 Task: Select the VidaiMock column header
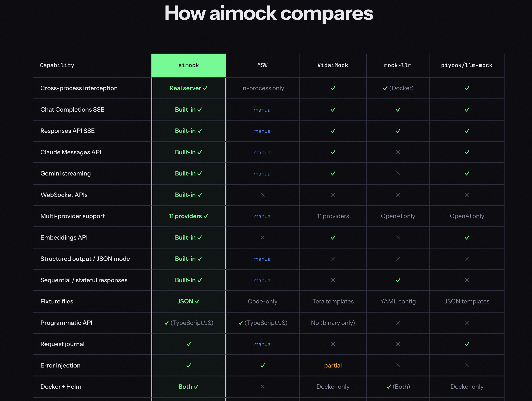click(x=333, y=65)
